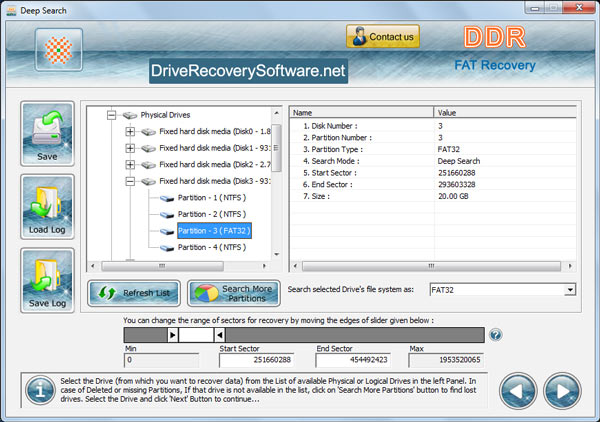Expand the Disk1 hard disk node
Screen dimensions: 600x422
(x=130, y=148)
